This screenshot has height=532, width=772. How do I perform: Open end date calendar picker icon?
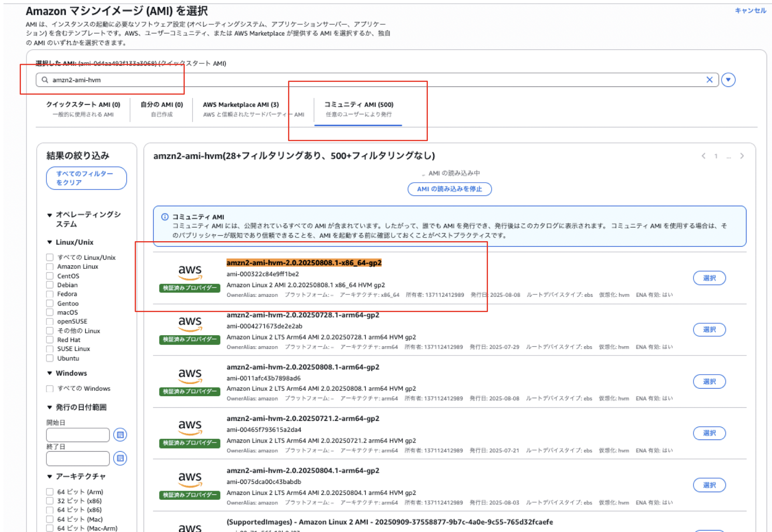coord(120,458)
